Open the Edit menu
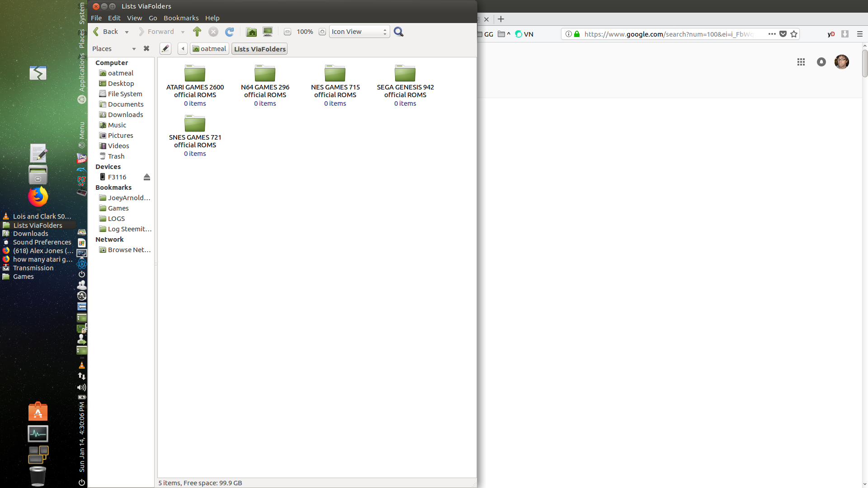Image resolution: width=868 pixels, height=488 pixels. pyautogui.click(x=114, y=18)
